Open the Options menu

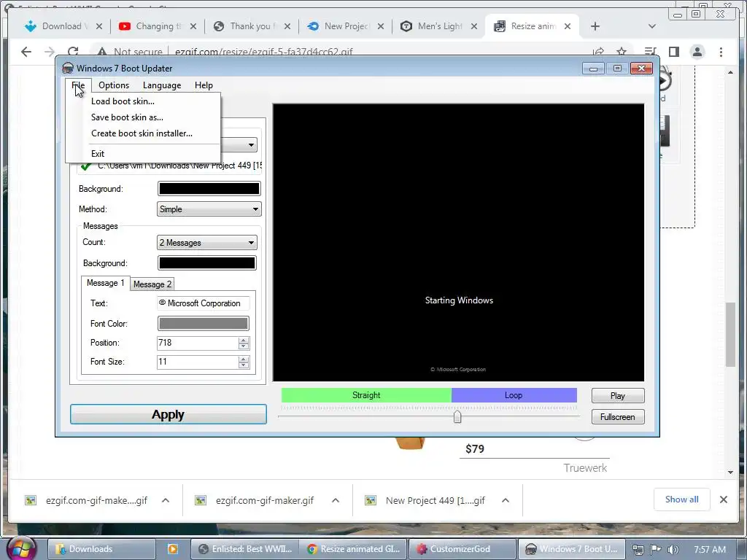point(114,85)
